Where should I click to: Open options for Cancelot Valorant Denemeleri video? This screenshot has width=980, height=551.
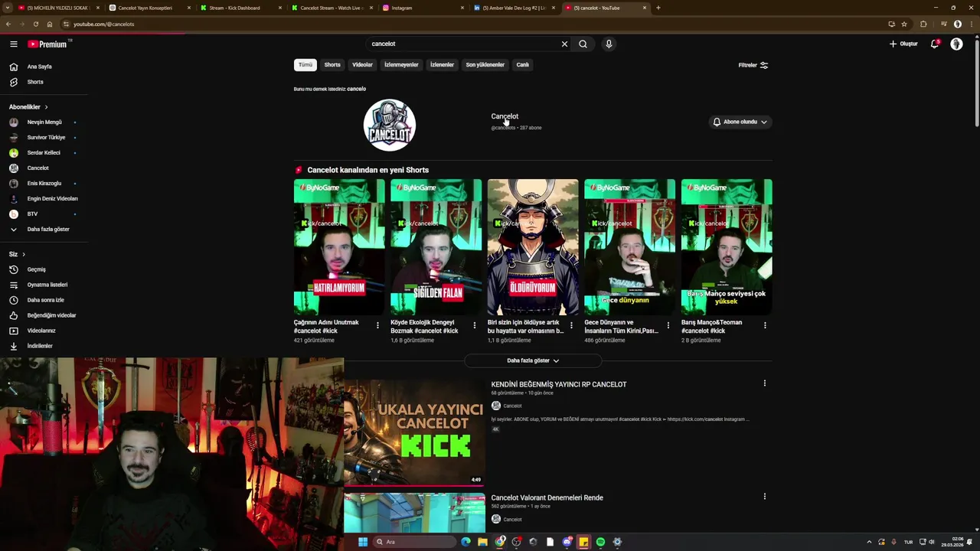pos(764,497)
